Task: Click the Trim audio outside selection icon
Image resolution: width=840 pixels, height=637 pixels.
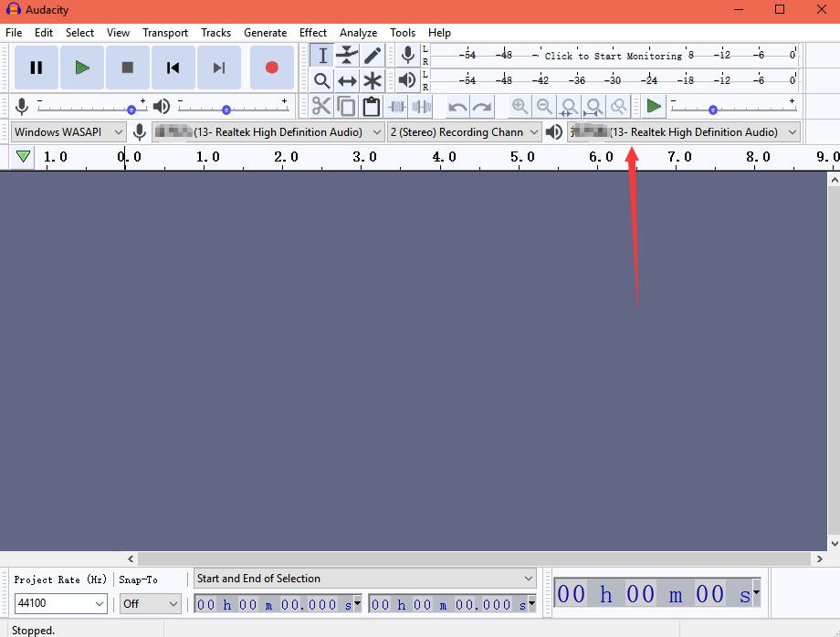Action: 396,107
